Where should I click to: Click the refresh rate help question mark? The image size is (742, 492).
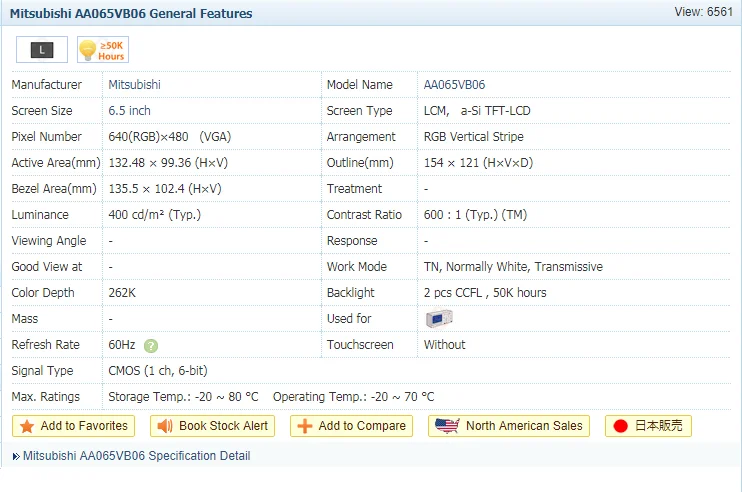tap(150, 346)
